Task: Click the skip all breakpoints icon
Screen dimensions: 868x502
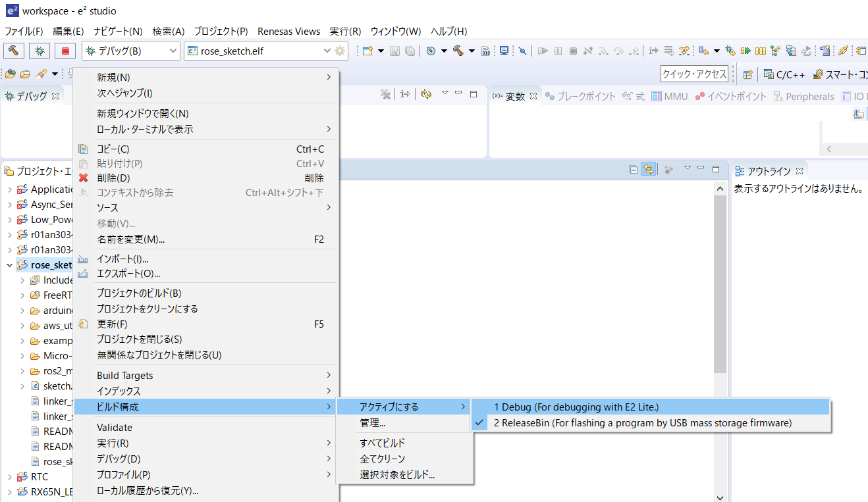Action: [x=522, y=51]
